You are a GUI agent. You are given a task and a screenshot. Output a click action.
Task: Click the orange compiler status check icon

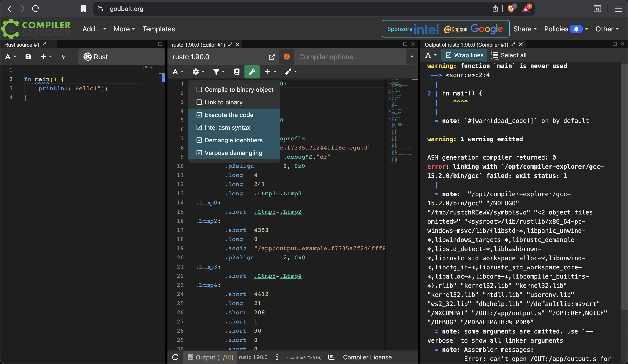(287, 57)
